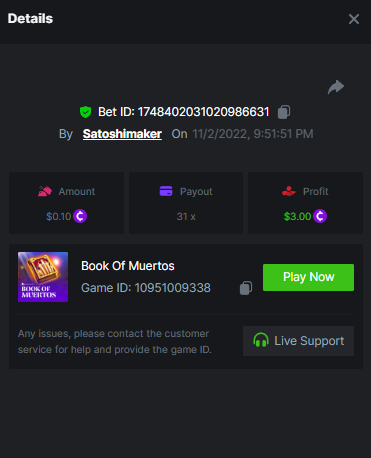This screenshot has width=371, height=458.
Task: Click the purple Payout card icon
Action: pyautogui.click(x=166, y=191)
